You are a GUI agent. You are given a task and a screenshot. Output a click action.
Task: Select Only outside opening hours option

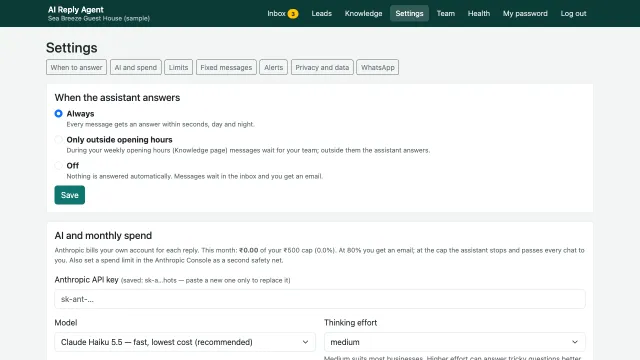click(x=58, y=140)
